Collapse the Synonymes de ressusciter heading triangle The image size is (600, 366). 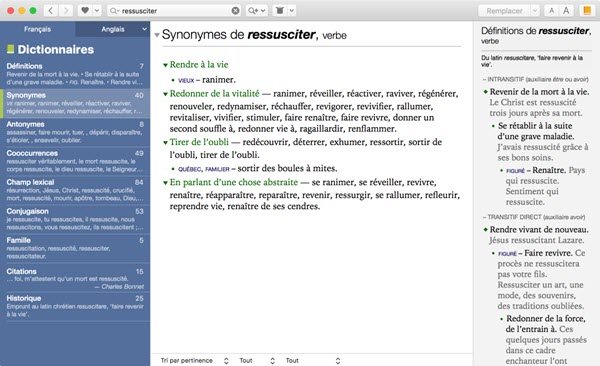[x=157, y=35]
